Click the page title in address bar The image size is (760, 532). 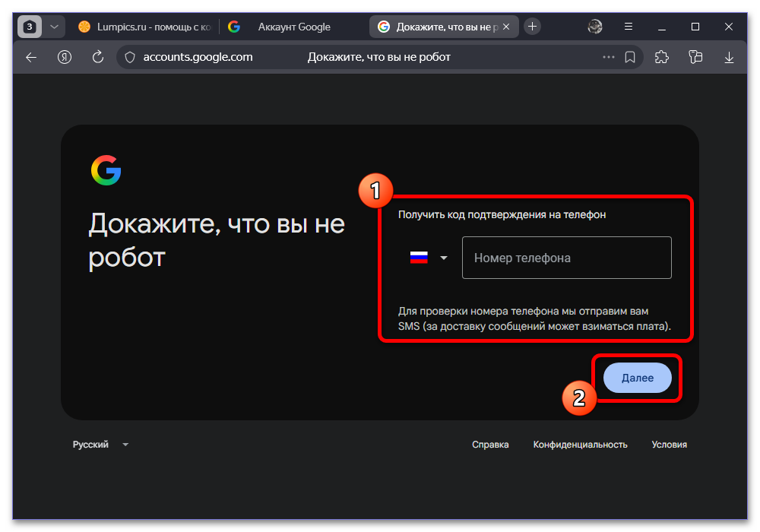point(379,57)
